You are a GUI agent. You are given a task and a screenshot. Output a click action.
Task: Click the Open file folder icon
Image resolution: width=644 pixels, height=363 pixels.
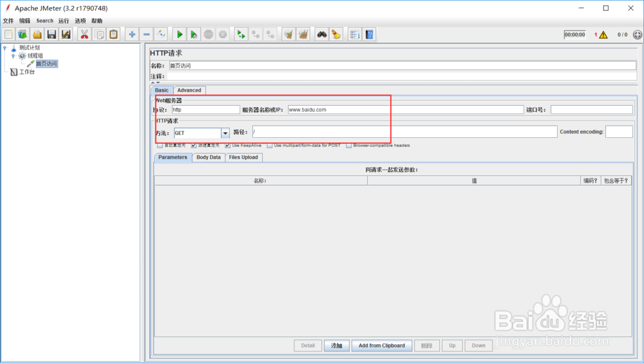(37, 35)
